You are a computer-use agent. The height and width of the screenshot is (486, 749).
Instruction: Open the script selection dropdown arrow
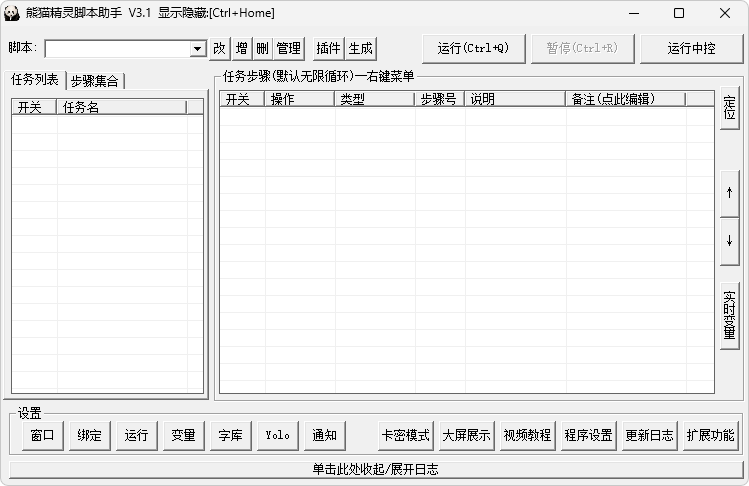(197, 49)
